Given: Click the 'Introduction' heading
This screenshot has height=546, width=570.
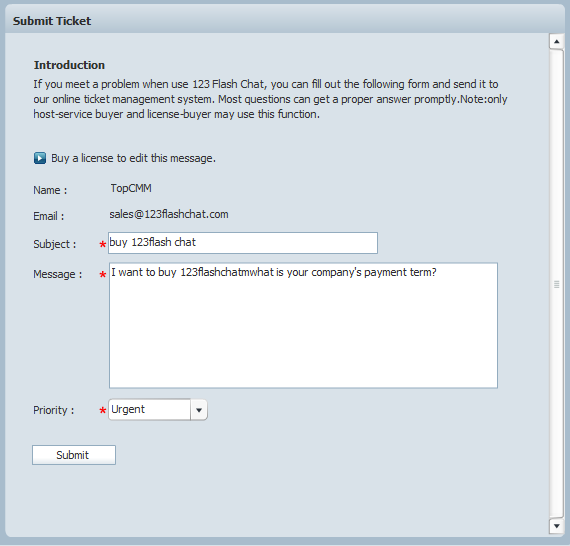Looking at the screenshot, I should tap(69, 65).
